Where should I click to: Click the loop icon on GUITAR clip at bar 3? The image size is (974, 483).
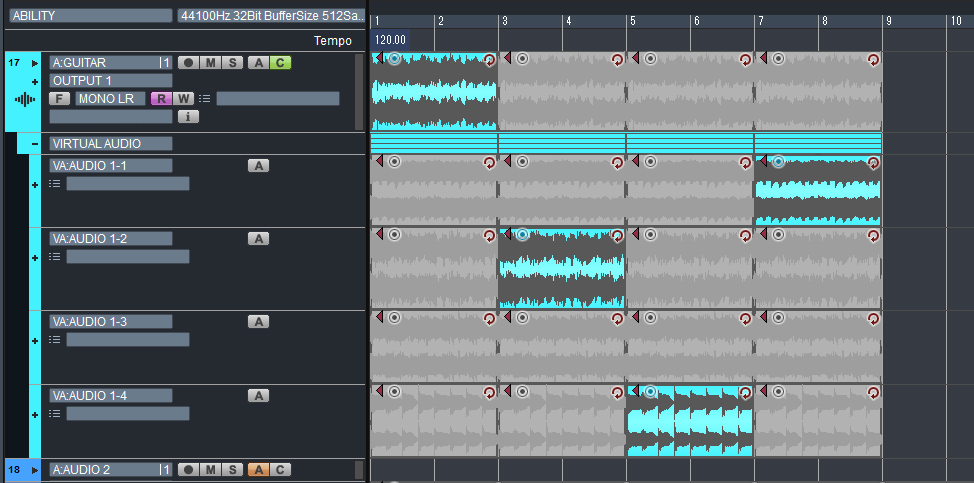pos(617,60)
